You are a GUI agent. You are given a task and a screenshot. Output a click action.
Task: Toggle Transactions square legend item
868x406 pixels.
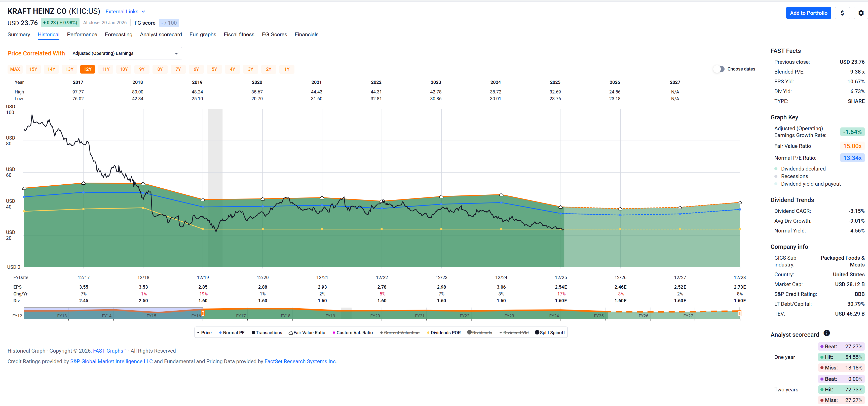pos(267,333)
